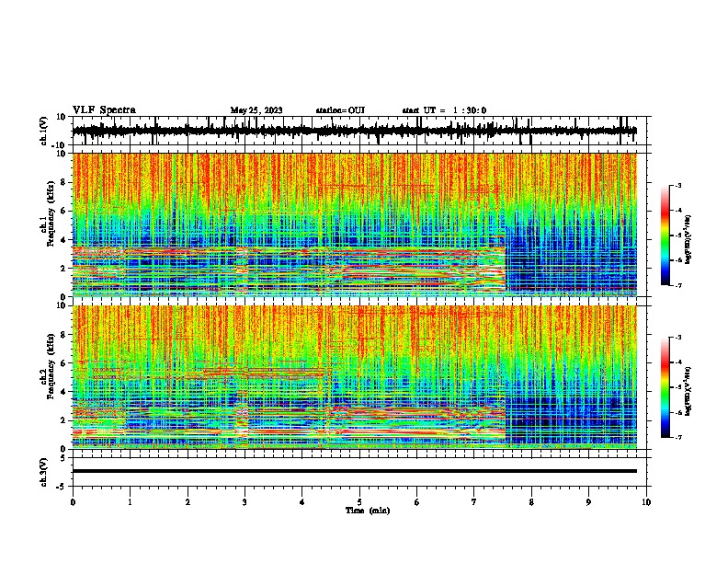Click time tick label '8' on Time axis

[531, 502]
